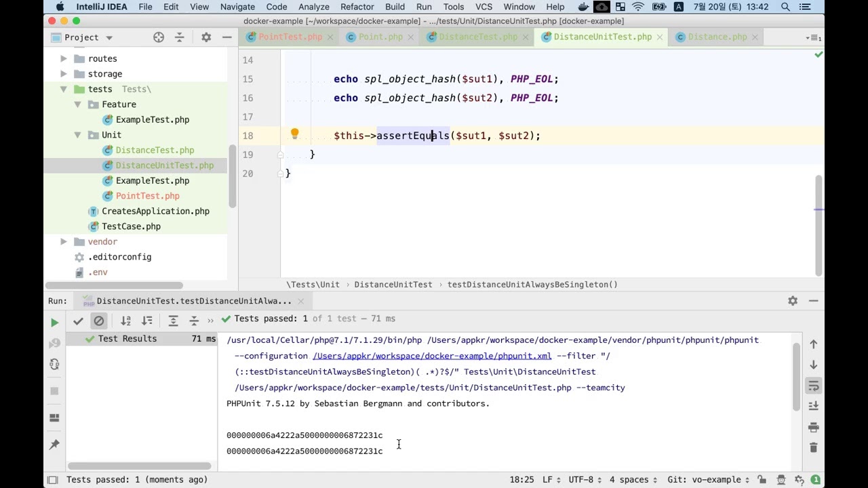
Task: Pin the Run tab with the pin icon
Action: pos(55,445)
